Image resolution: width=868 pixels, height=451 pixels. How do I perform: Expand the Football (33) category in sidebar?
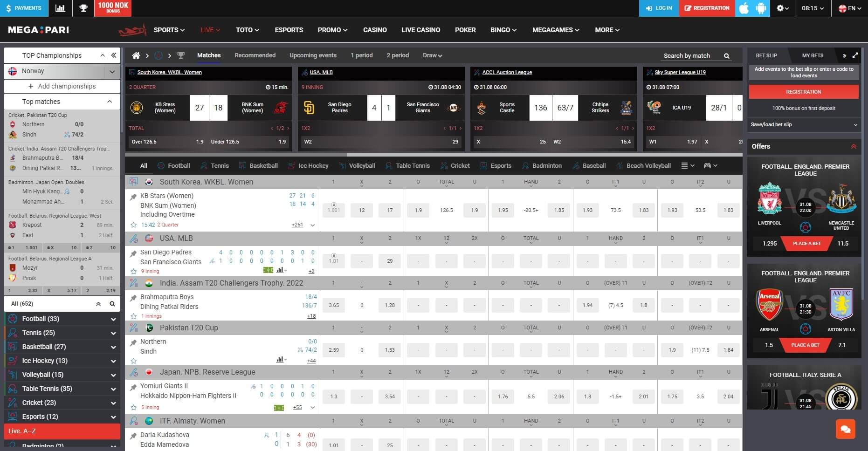pos(112,319)
